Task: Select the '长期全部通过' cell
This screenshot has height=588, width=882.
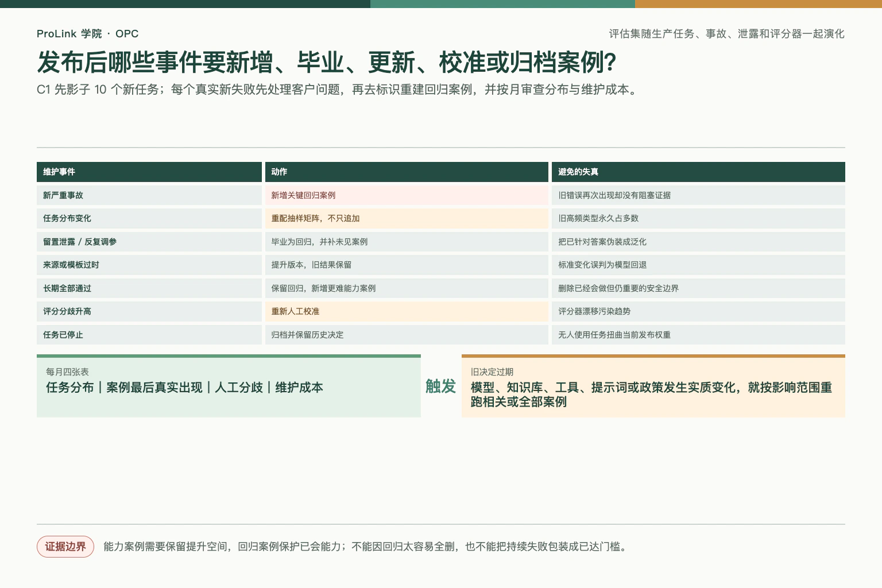Action: point(149,288)
